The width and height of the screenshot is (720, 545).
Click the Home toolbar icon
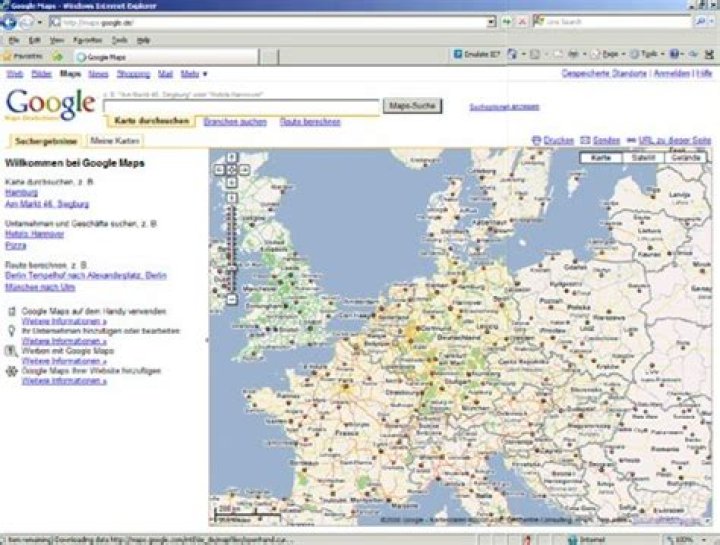point(512,54)
